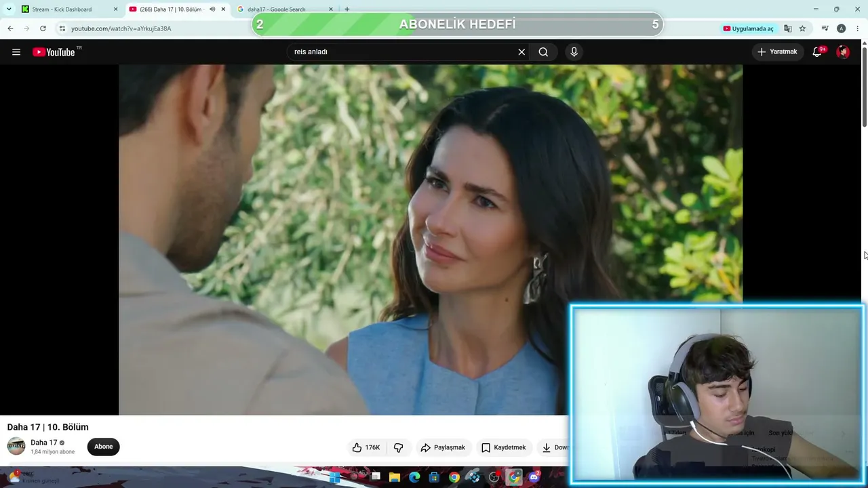Start voice search with the microphone

click(574, 52)
